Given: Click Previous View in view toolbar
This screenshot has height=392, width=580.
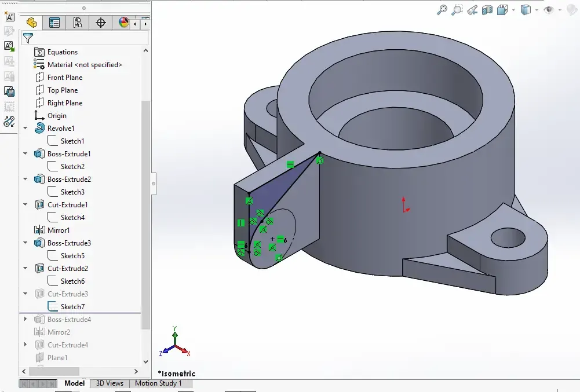Looking at the screenshot, I should [x=472, y=10].
